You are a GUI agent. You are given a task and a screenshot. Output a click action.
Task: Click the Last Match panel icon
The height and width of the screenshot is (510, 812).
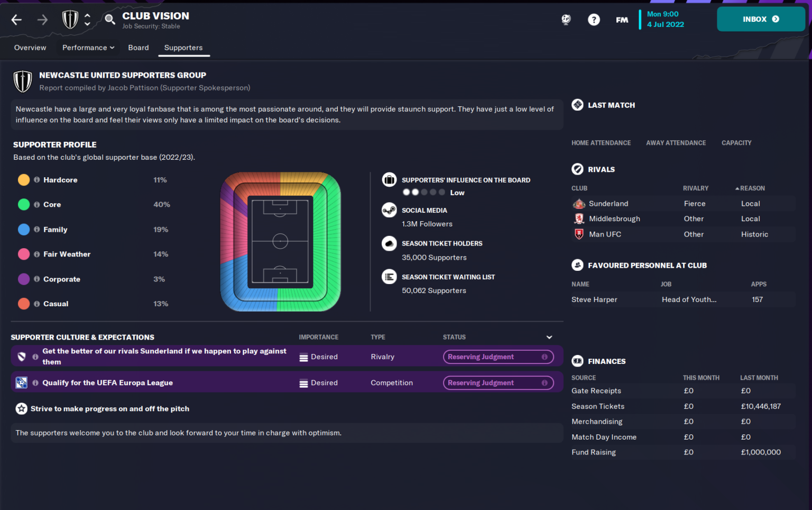(577, 105)
